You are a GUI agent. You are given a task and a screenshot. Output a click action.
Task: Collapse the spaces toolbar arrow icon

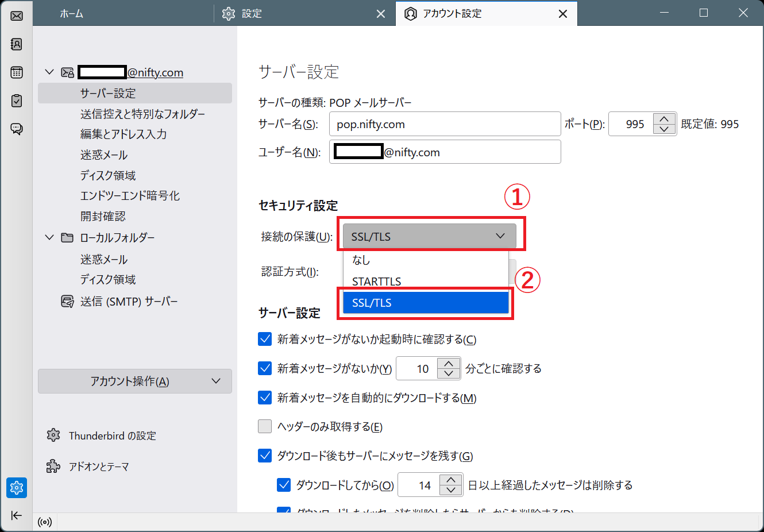point(17,515)
